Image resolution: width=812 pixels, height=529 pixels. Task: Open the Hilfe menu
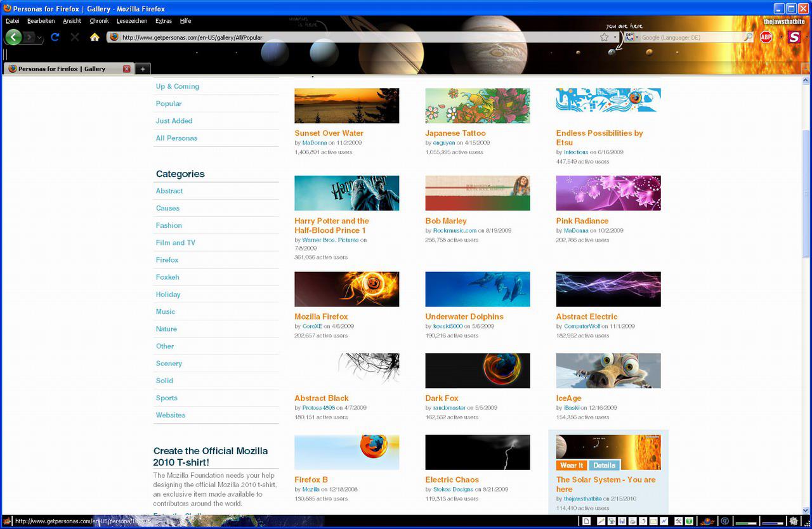(185, 21)
